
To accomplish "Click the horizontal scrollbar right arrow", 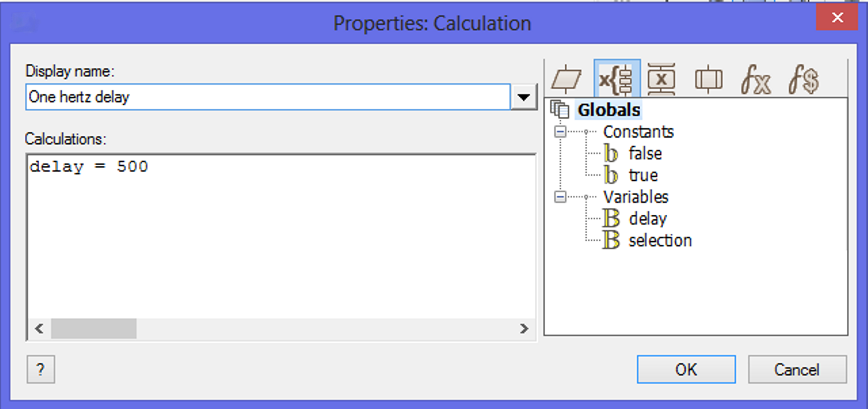I will click(x=524, y=328).
